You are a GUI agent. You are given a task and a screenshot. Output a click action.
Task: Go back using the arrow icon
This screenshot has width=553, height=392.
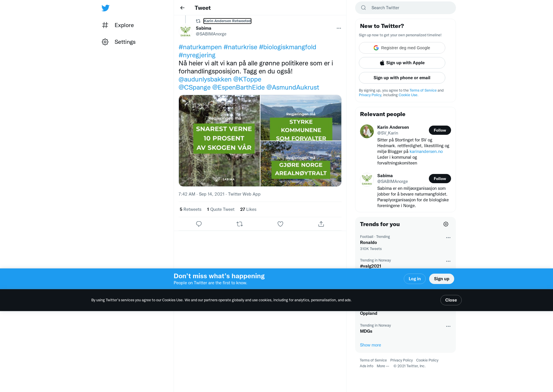[182, 8]
